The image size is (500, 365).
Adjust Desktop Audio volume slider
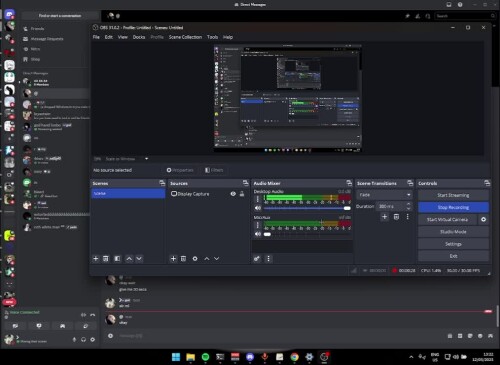[x=307, y=208]
